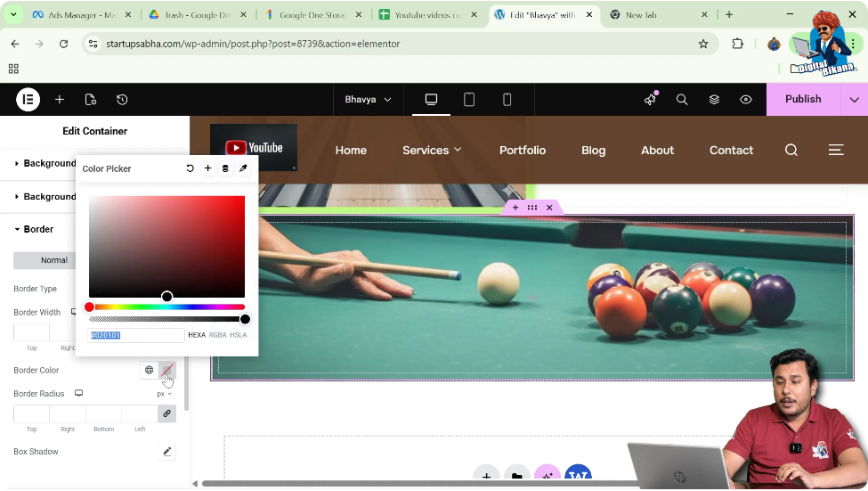Open the browser extensions puzzle icon
This screenshot has height=491, width=868.
(x=737, y=44)
